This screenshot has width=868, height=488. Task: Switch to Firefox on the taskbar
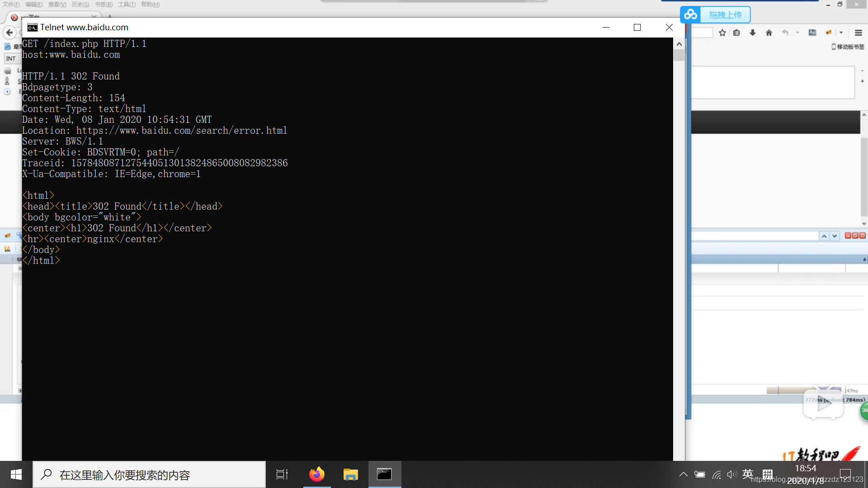[317, 474]
